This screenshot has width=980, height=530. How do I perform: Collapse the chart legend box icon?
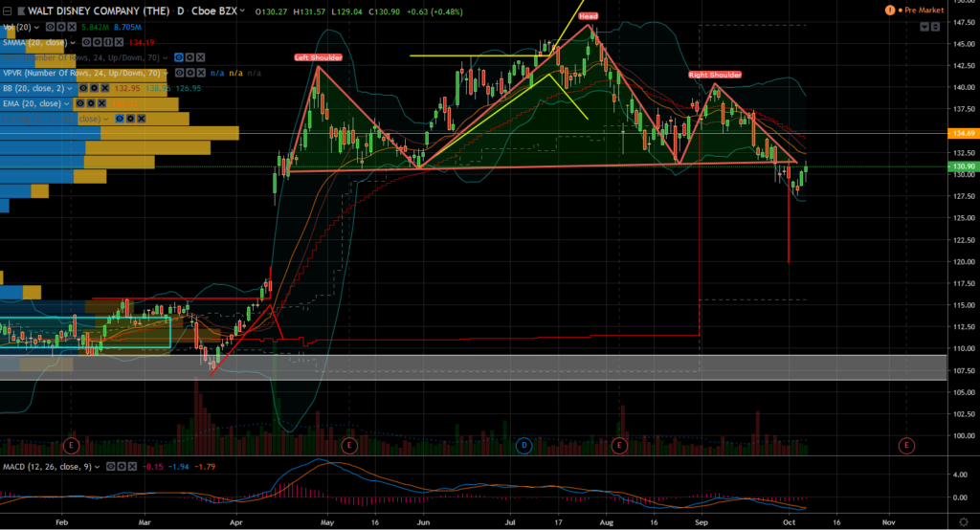(8, 11)
